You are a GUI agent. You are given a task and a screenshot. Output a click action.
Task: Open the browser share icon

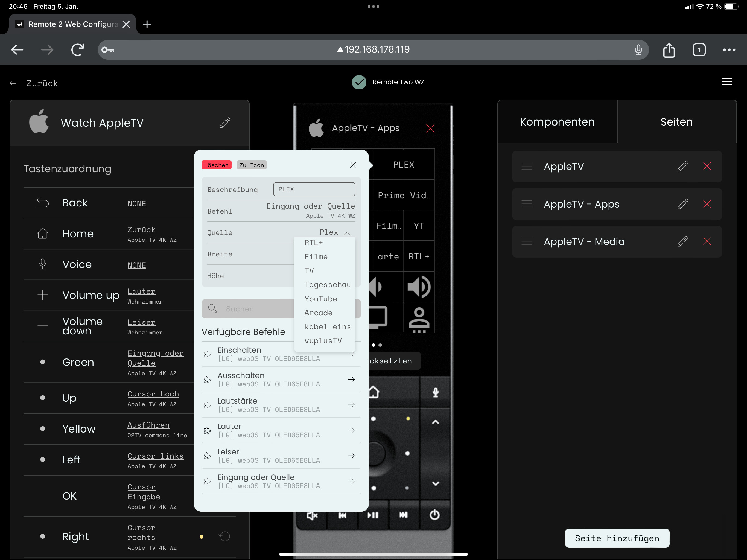tap(669, 50)
